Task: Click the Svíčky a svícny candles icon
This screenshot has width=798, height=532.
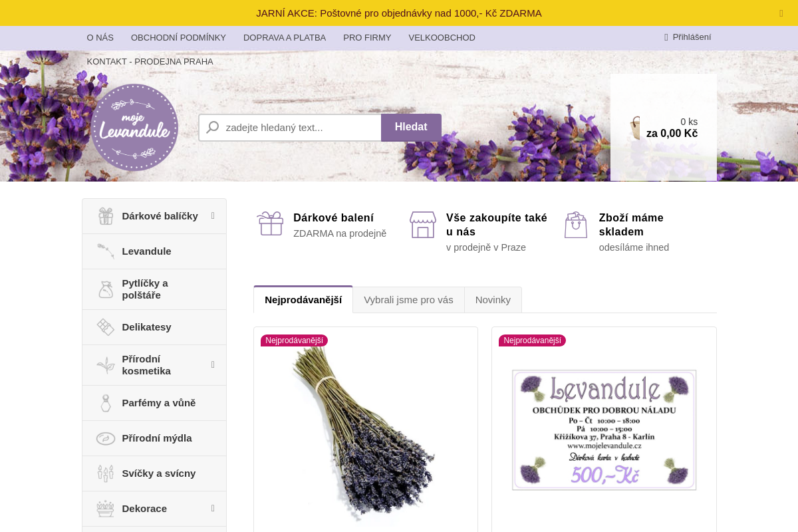Action: click(105, 473)
